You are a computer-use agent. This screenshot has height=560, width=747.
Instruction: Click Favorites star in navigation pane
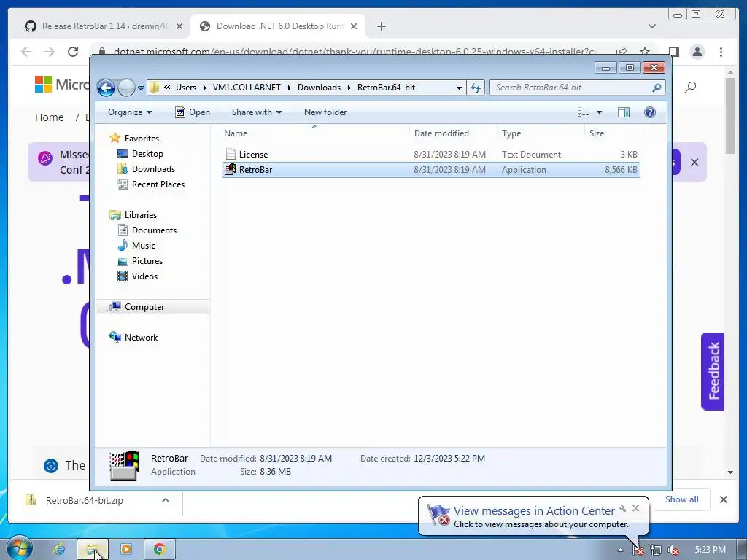115,138
